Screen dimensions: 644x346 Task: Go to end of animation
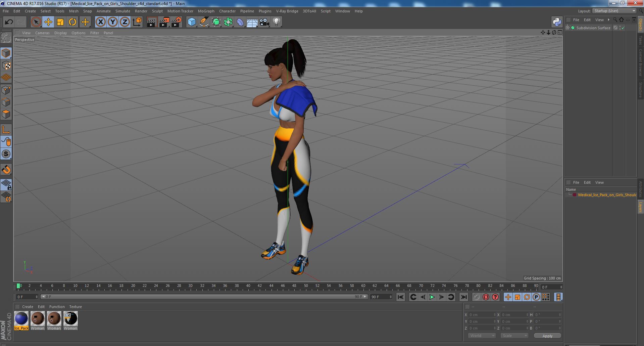tap(463, 297)
